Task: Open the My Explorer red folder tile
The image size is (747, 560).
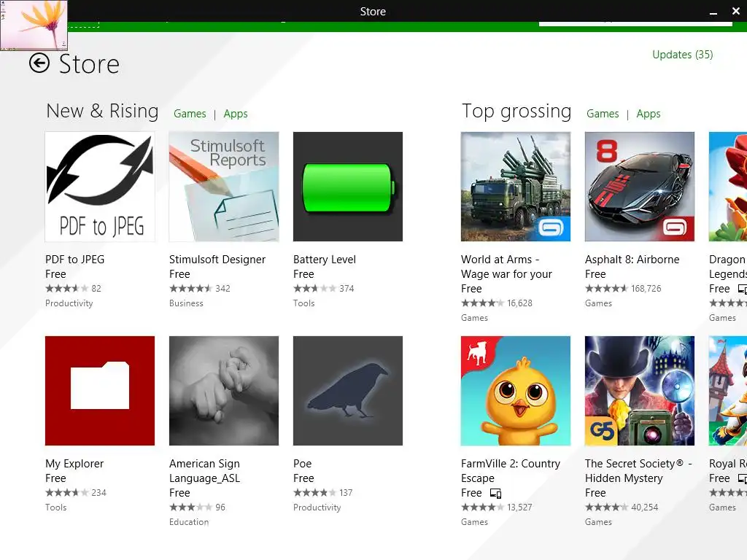Action: coord(100,391)
